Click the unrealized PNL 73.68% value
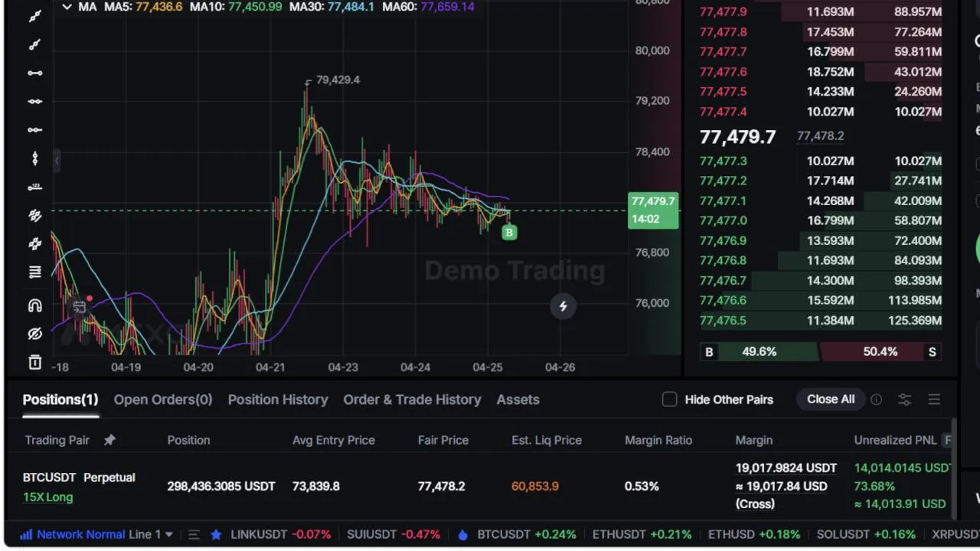 point(874,486)
